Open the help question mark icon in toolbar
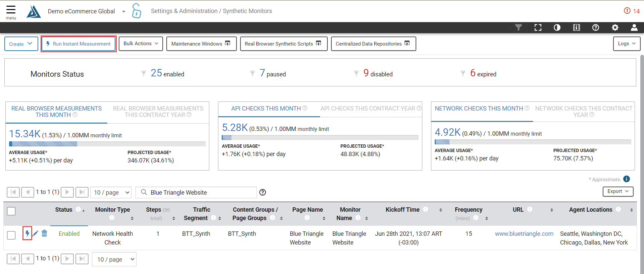Screen dimensions: 644x274 [596, 27]
